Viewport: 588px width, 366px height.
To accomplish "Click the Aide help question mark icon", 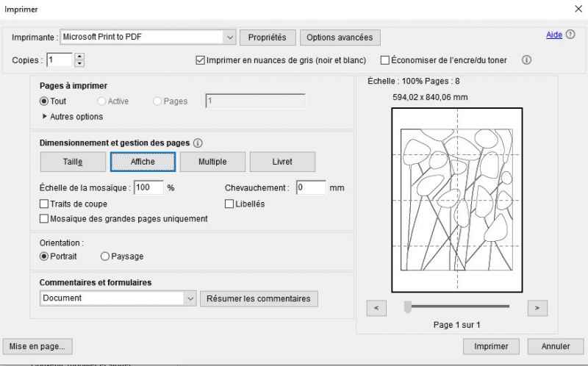I will tap(570, 35).
